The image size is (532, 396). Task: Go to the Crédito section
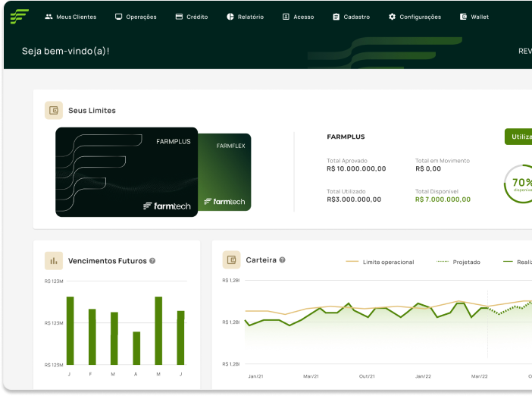pos(192,17)
